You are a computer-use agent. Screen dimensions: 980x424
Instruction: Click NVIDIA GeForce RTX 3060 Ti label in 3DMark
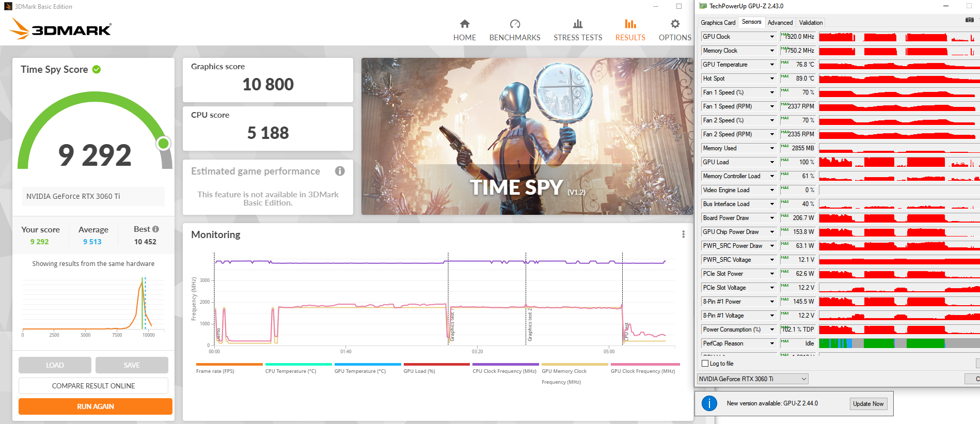pyautogui.click(x=73, y=196)
